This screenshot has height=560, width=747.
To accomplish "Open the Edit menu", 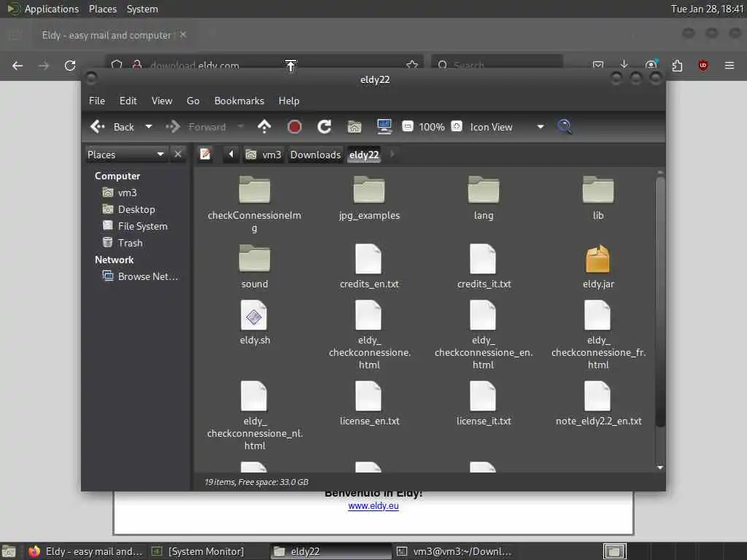I will point(128,101).
